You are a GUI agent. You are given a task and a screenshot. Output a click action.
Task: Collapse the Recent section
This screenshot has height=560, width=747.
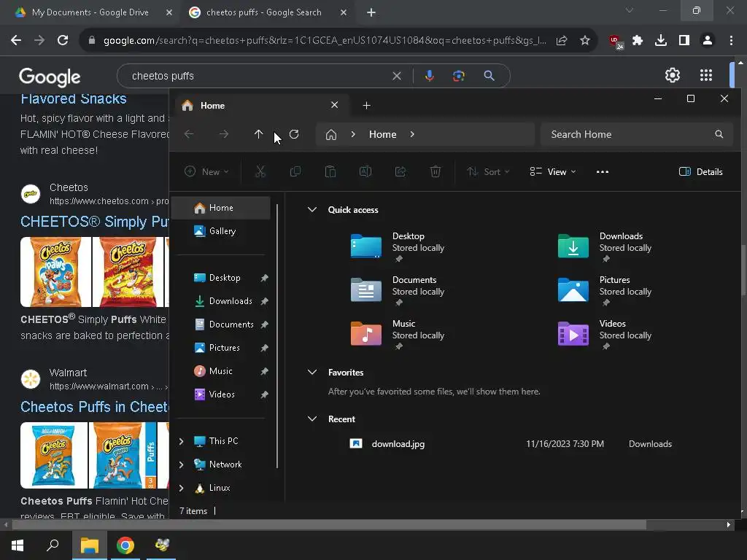tap(312, 419)
